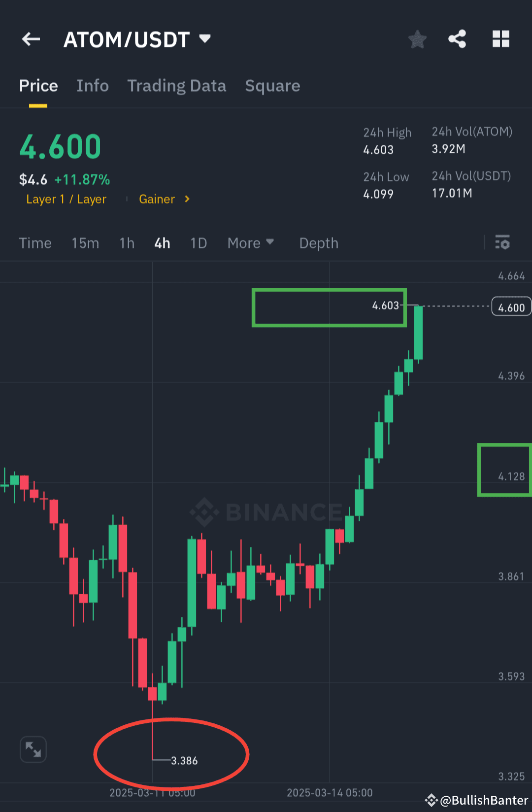The image size is (532, 812).
Task: Click the back arrow to exit chart
Action: (31, 39)
